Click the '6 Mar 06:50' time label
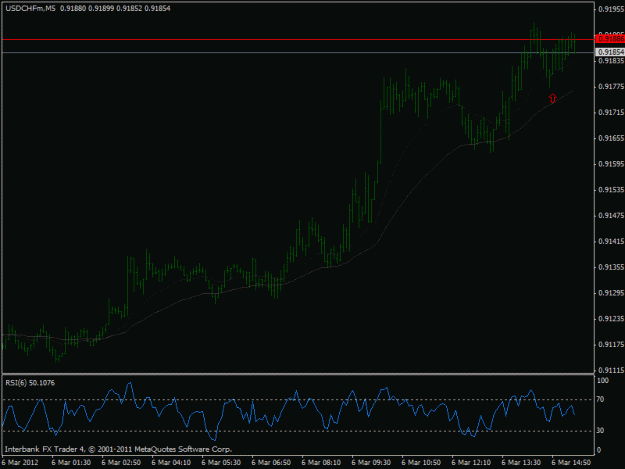Screen dimensions: 625x469 271,463
